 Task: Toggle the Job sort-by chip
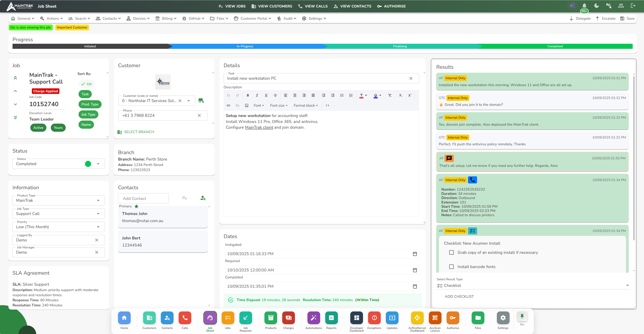[86, 84]
